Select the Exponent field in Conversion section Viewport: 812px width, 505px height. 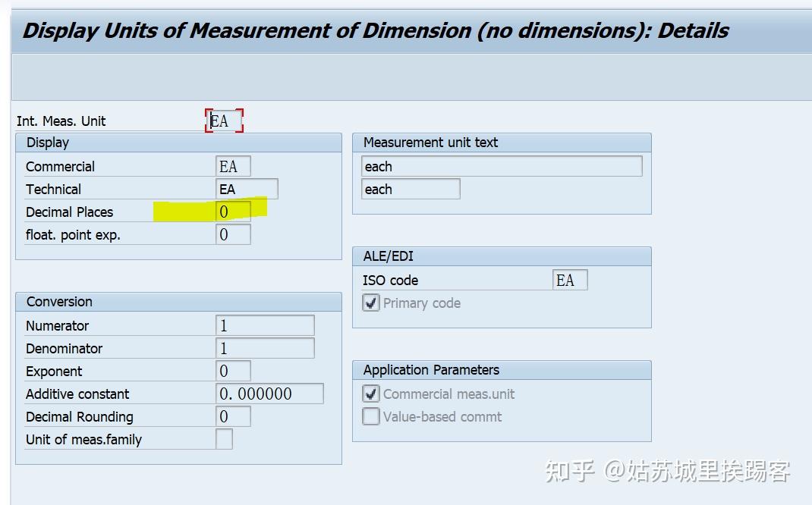(x=232, y=371)
